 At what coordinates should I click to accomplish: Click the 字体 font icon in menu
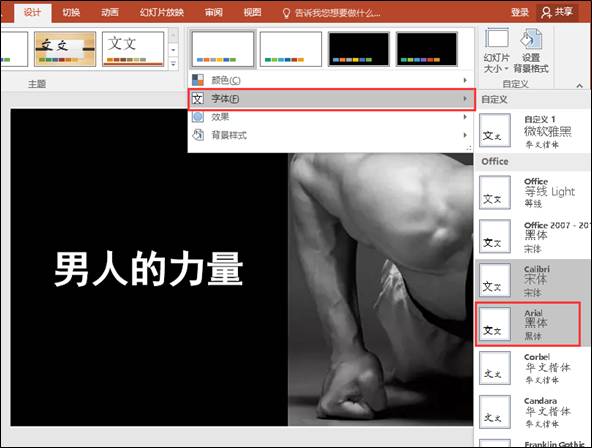[198, 99]
